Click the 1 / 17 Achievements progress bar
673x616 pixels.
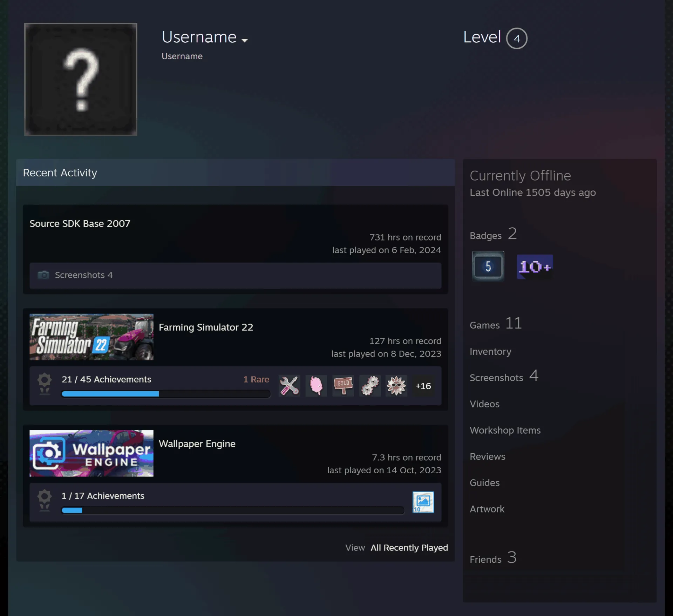tap(233, 510)
